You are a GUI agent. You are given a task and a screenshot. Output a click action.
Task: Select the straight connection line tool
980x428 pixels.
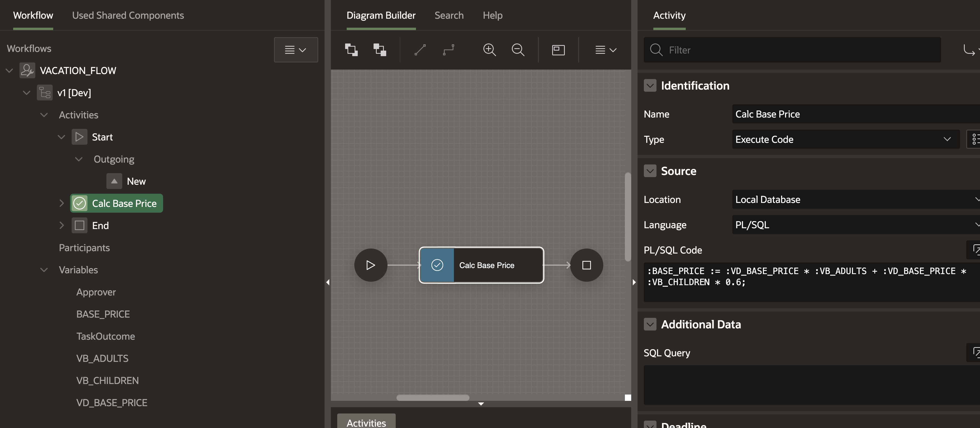[420, 50]
